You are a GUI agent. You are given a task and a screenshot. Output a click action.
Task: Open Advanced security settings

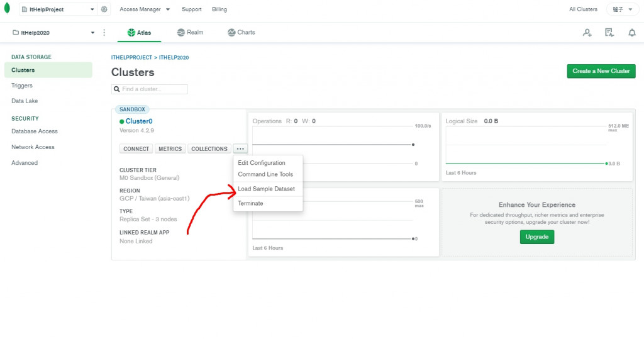click(25, 163)
